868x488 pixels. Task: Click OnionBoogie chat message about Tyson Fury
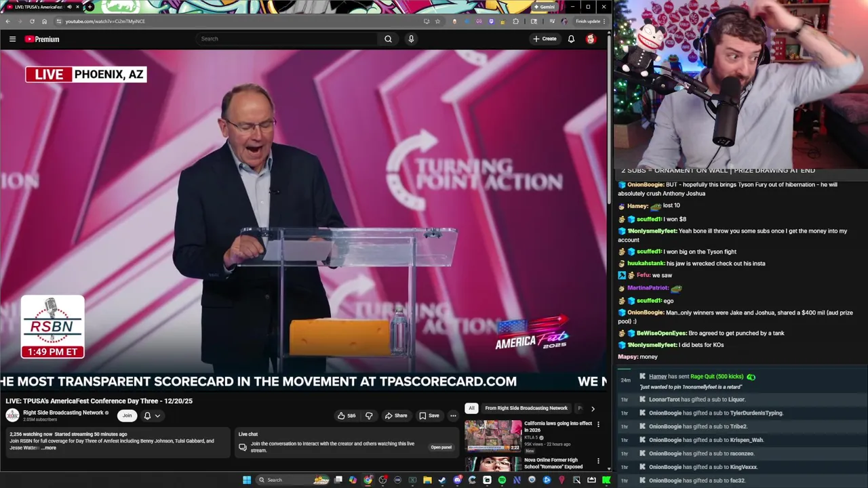(x=728, y=189)
